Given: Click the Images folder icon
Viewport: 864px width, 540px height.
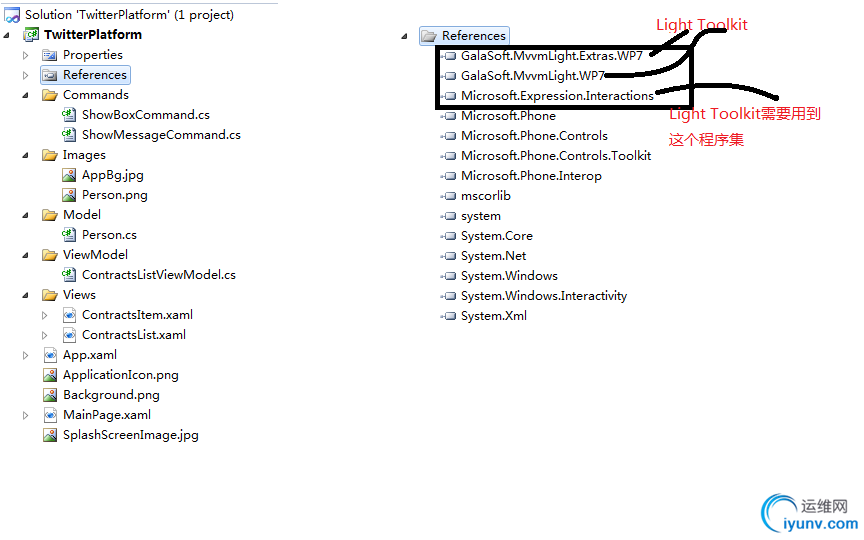Looking at the screenshot, I should coord(50,155).
